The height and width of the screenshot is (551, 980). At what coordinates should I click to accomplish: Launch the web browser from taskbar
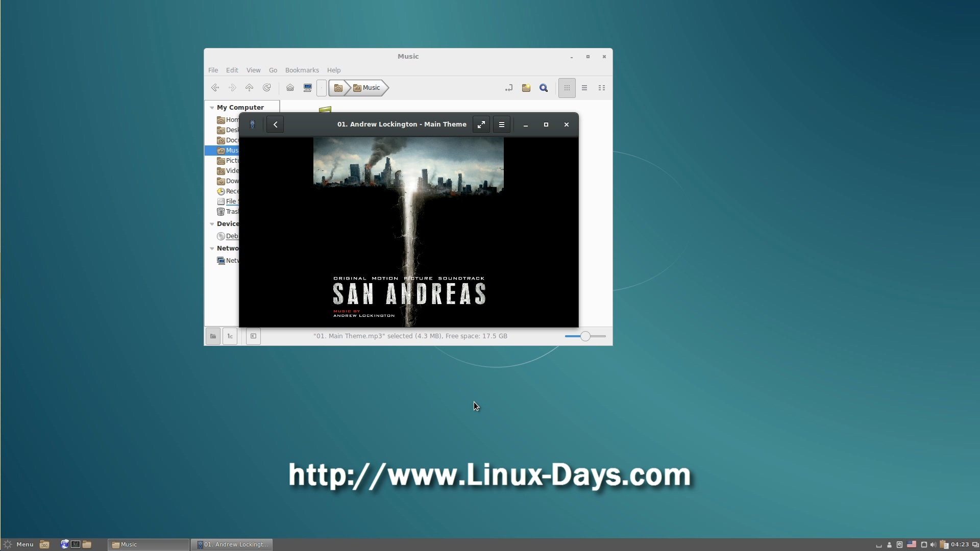coord(65,544)
